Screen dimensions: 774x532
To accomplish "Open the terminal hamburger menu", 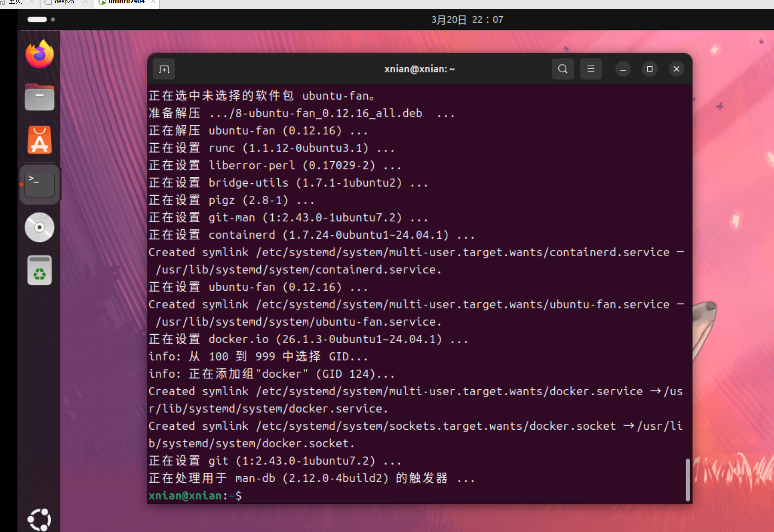I will pos(591,69).
